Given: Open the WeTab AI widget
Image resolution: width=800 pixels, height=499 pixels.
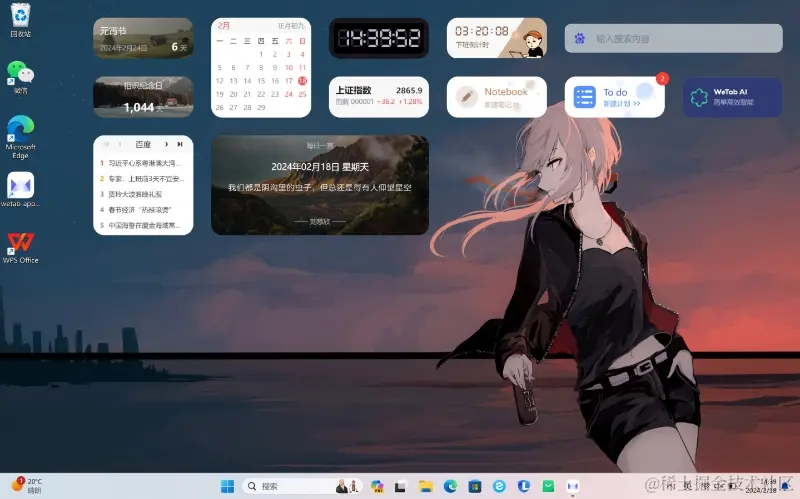Looking at the screenshot, I should (732, 97).
